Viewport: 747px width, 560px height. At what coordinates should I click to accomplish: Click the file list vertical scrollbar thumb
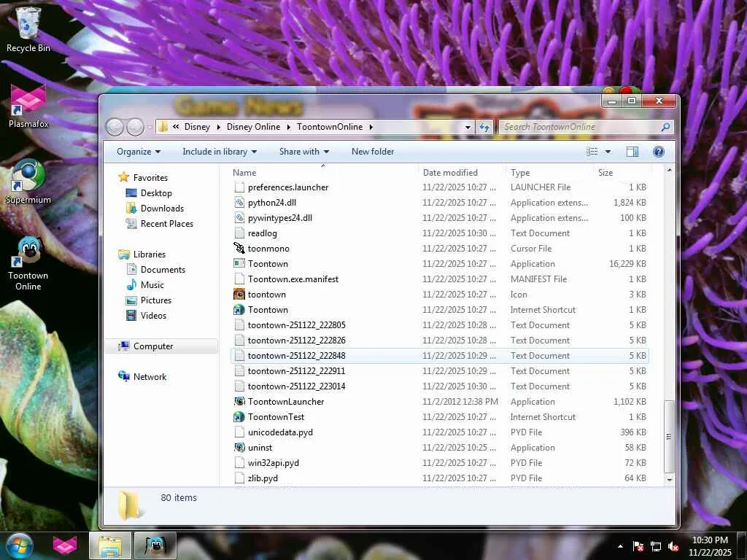pyautogui.click(x=670, y=437)
